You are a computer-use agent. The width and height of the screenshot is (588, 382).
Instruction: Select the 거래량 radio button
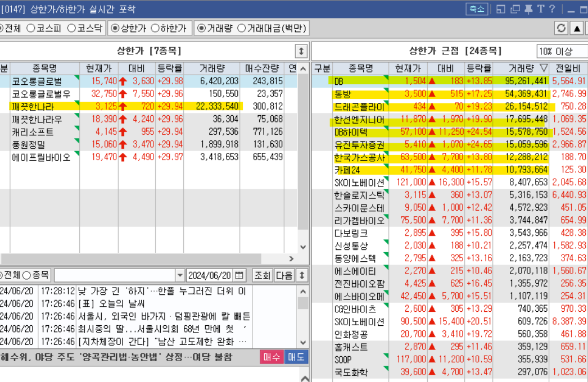(215, 28)
